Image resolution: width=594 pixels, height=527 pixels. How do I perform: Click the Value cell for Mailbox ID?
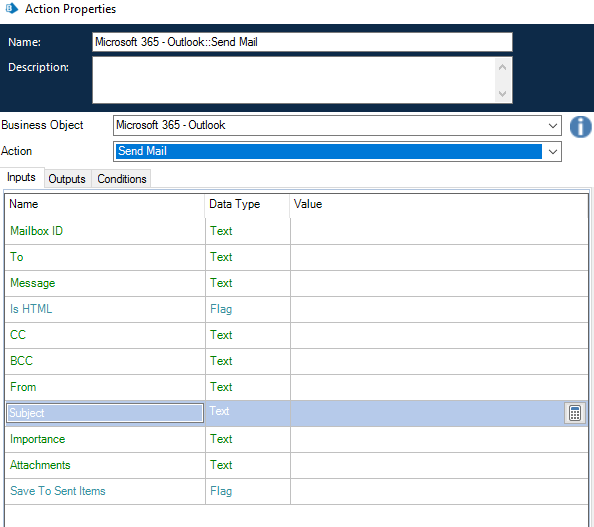point(439,231)
